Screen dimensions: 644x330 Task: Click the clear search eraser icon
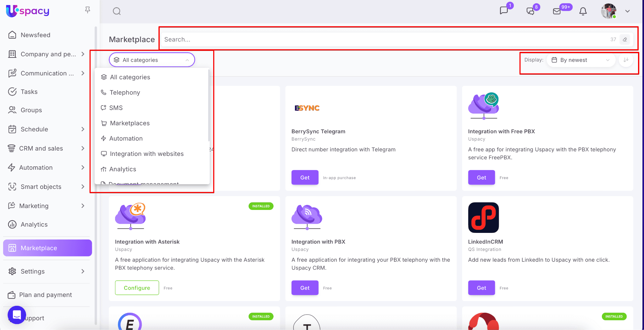coord(625,40)
